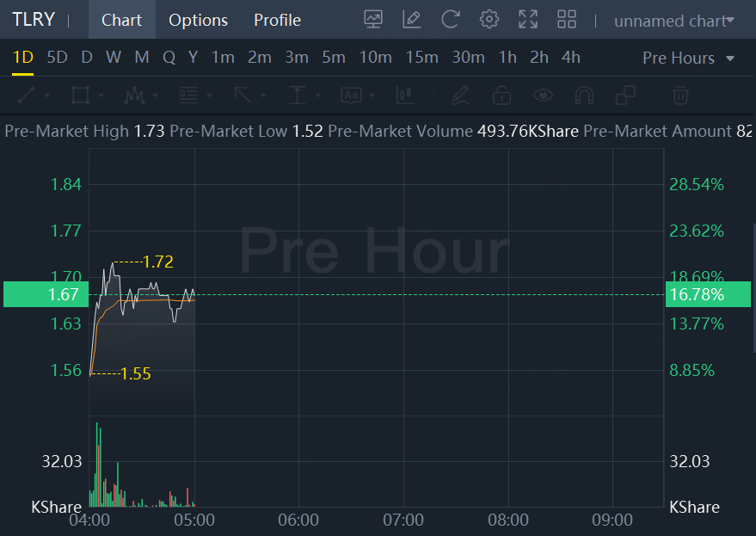756x536 pixels.
Task: Open the multi-chart grid layout icon
Action: [567, 19]
